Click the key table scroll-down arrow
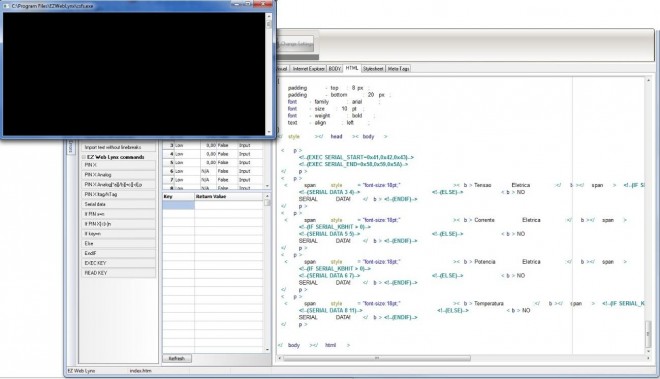The width and height of the screenshot is (660, 379). point(267,350)
